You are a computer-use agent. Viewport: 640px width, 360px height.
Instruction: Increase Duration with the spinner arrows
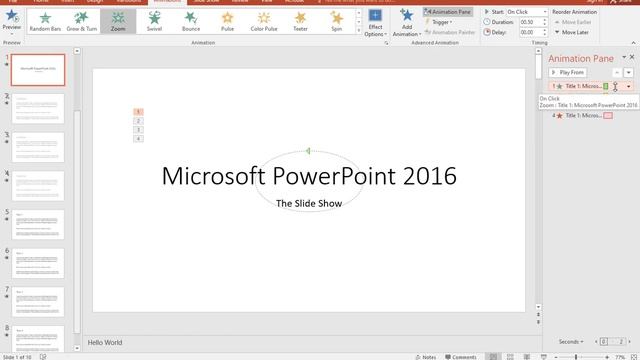[x=544, y=20]
